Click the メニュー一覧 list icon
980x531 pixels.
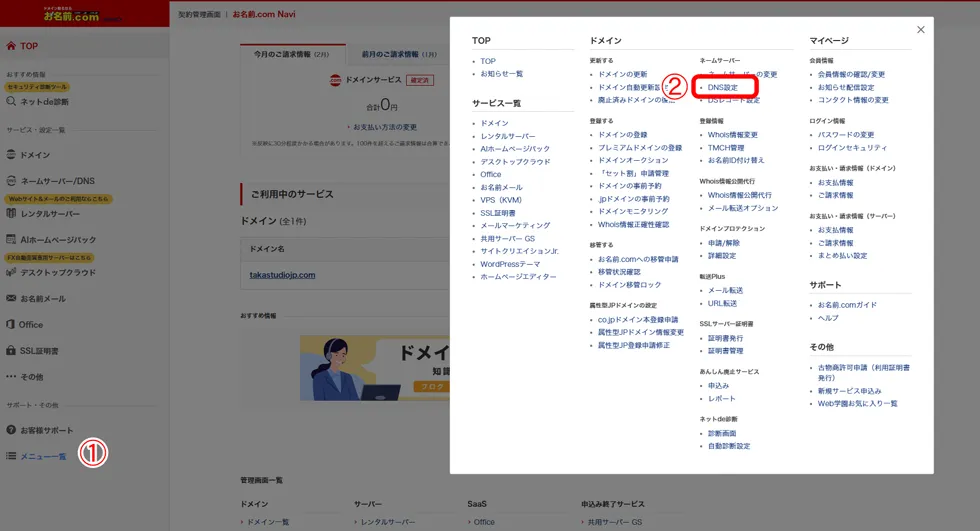(x=11, y=456)
